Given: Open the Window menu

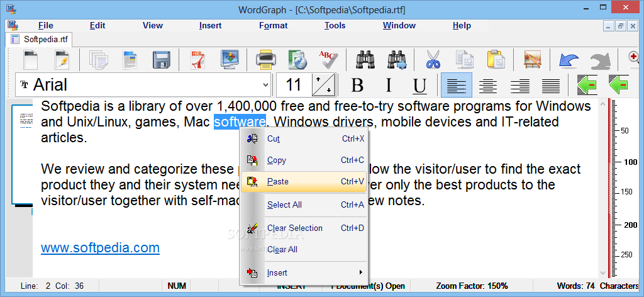Looking at the screenshot, I should pyautogui.click(x=399, y=25).
